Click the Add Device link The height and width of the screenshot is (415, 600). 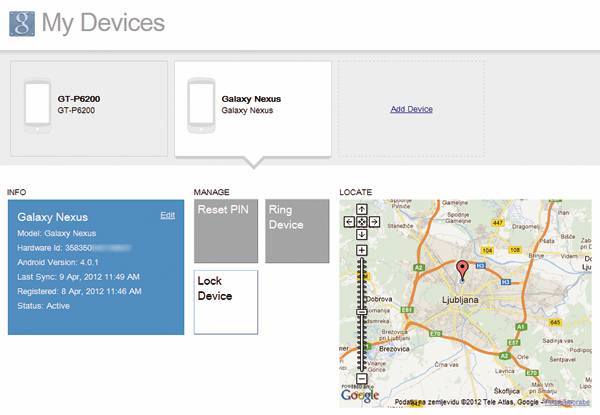[411, 109]
